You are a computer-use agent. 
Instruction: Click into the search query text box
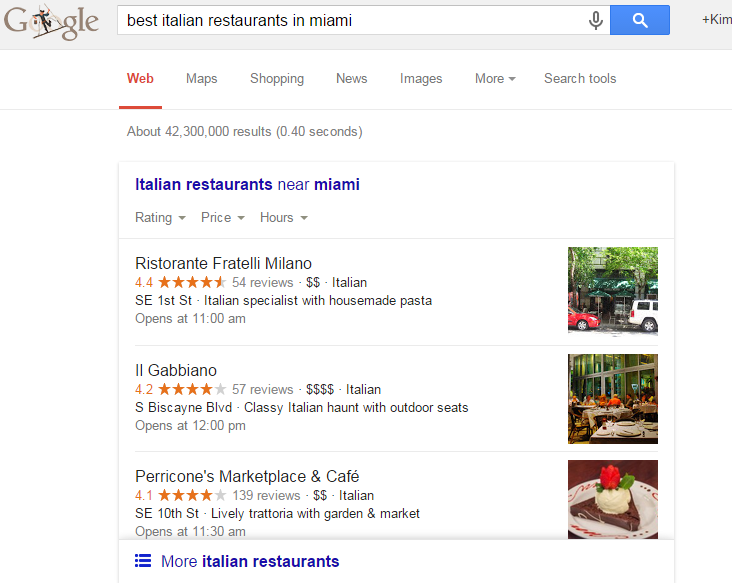(352, 20)
